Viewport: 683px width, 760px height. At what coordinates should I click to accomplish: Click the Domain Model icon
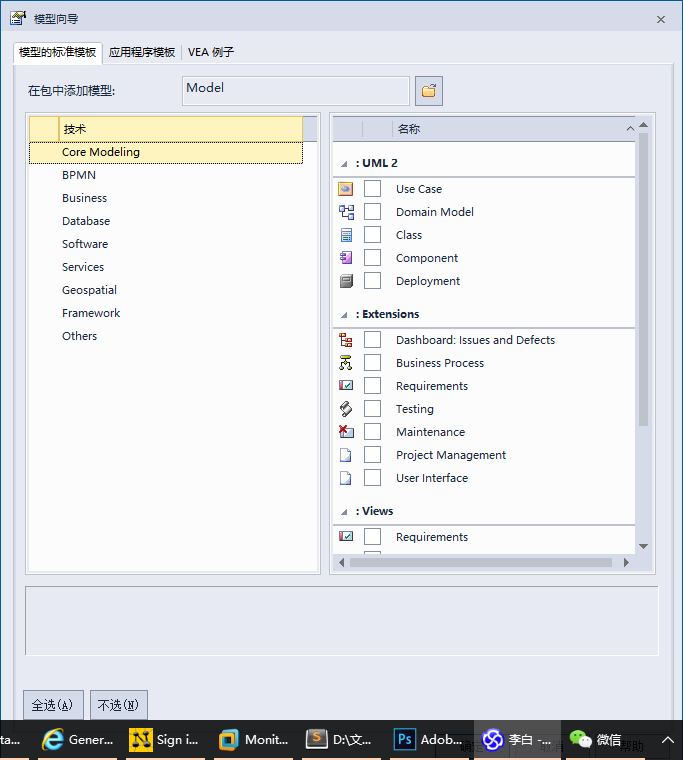pyautogui.click(x=346, y=212)
